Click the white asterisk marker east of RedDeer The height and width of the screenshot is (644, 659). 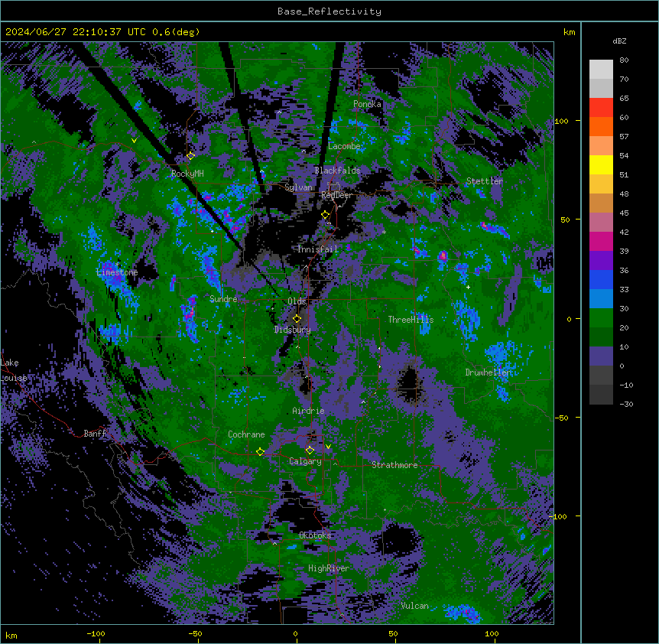pyautogui.click(x=384, y=232)
